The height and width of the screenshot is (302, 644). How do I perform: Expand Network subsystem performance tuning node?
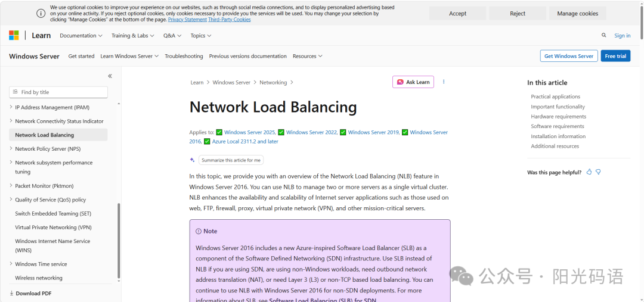coord(11,163)
